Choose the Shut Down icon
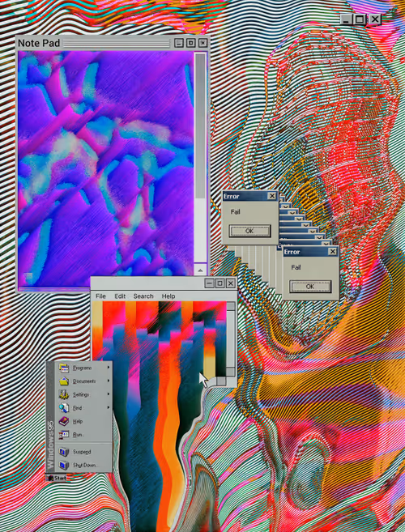The width and height of the screenshot is (405, 532). pyautogui.click(x=64, y=465)
